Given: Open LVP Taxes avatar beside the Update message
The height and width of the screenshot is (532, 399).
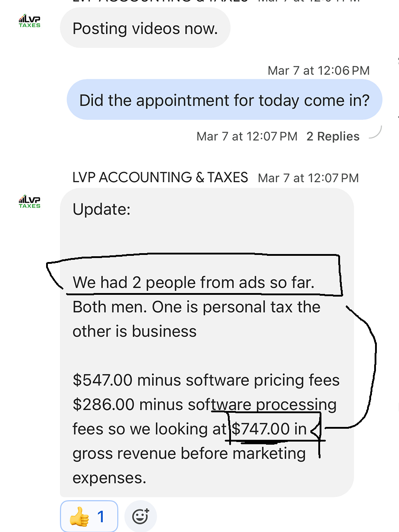Looking at the screenshot, I should coord(30,201).
